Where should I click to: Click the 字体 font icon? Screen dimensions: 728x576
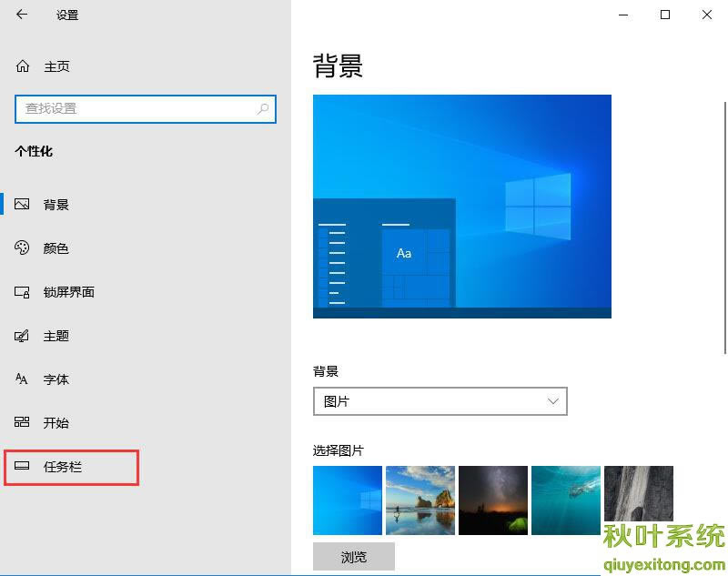[x=22, y=379]
